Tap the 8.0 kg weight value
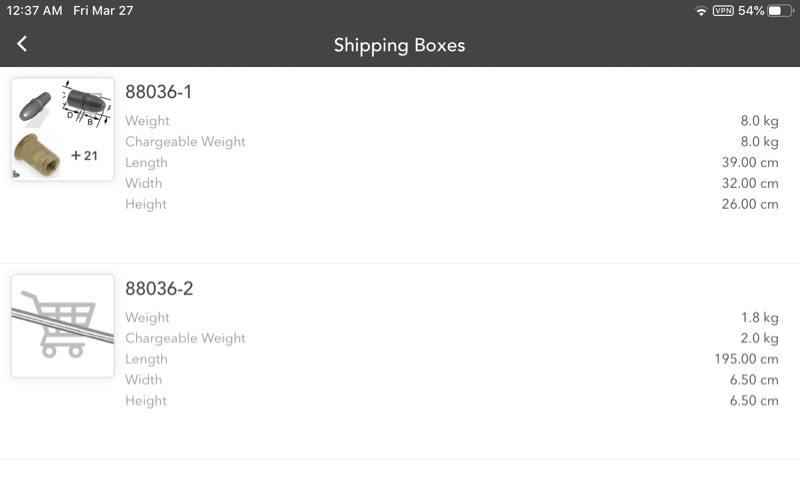Screen dimensions: 800x497 pyautogui.click(x=759, y=121)
